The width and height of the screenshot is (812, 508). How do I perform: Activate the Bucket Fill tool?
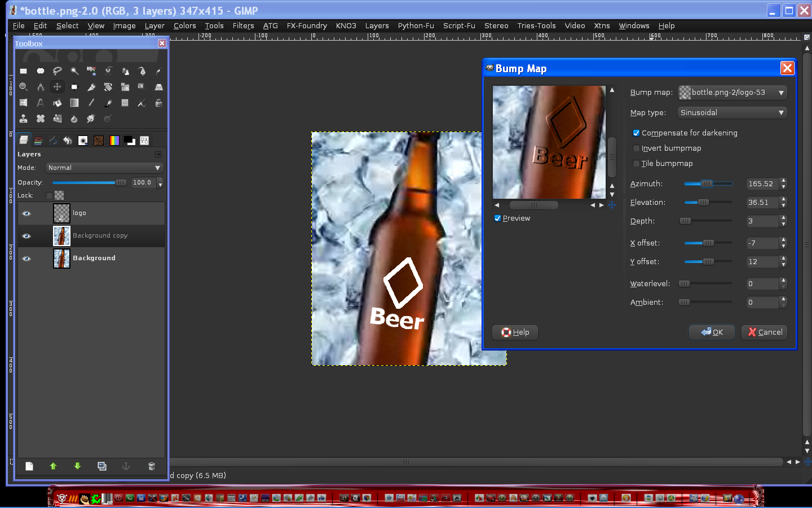pos(57,103)
